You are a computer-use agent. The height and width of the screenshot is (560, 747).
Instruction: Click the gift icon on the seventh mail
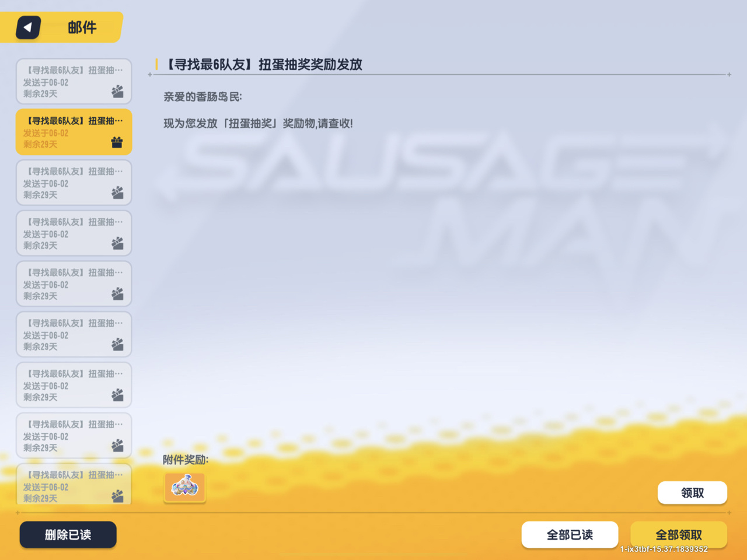(117, 395)
